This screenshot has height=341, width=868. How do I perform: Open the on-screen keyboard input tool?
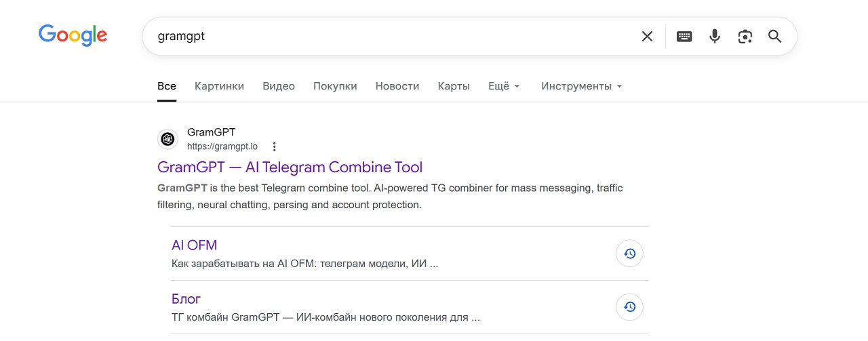coord(684,37)
